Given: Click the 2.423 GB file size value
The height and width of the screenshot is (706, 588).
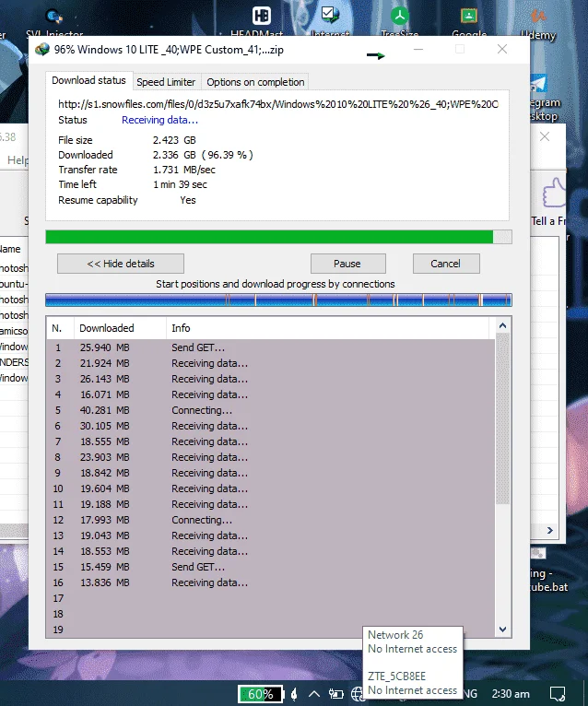Looking at the screenshot, I should [174, 140].
